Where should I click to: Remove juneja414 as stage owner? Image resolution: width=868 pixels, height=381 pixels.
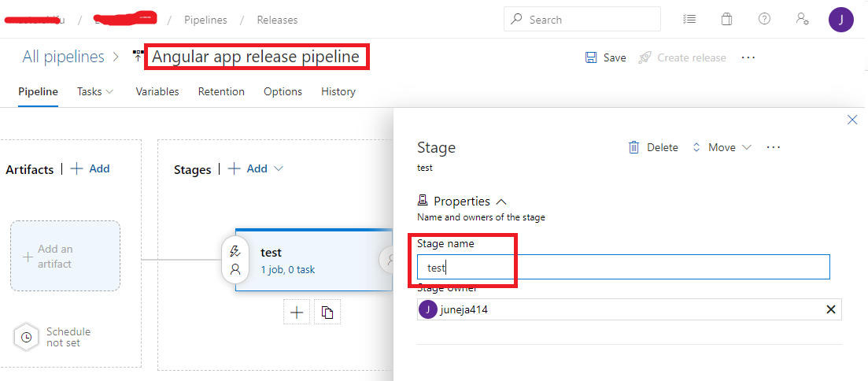point(830,309)
